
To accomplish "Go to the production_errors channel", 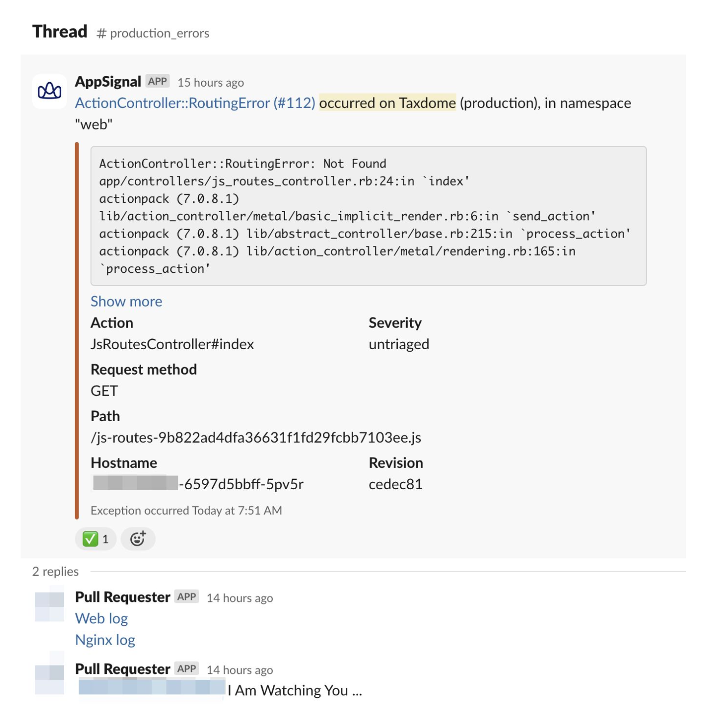I will (153, 33).
